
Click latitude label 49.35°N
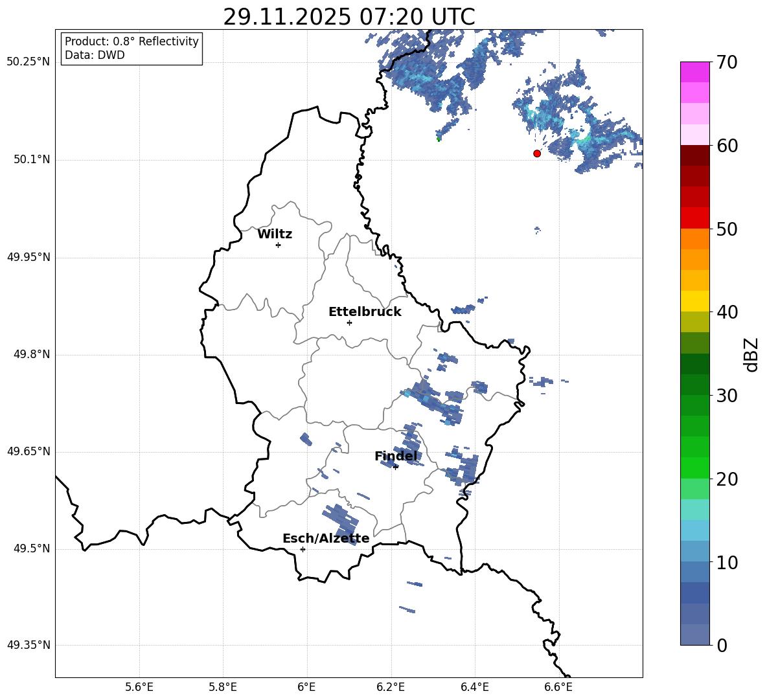point(29,645)
